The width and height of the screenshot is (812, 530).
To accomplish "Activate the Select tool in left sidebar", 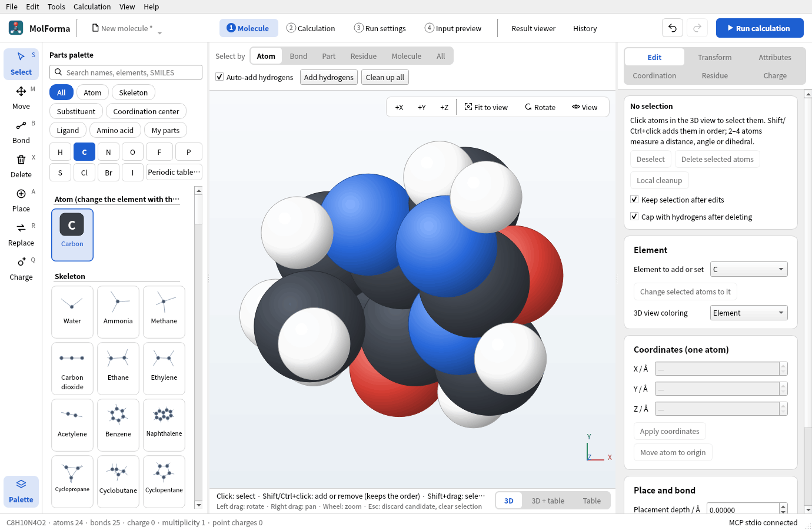I will [x=21, y=64].
